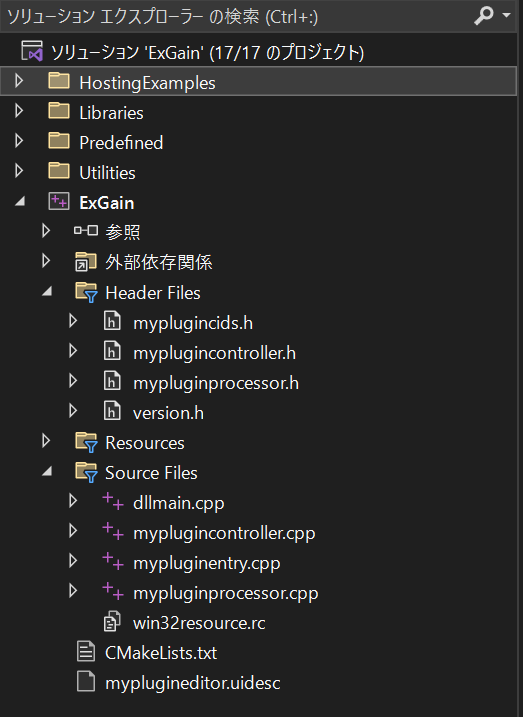This screenshot has height=717, width=523.
Task: Expand the mypluginprocessor.h node
Action: [x=73, y=381]
